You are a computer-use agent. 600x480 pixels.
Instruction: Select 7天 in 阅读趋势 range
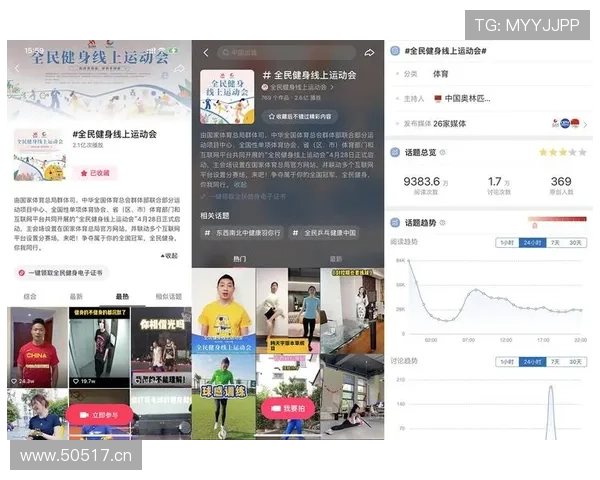coord(555,243)
